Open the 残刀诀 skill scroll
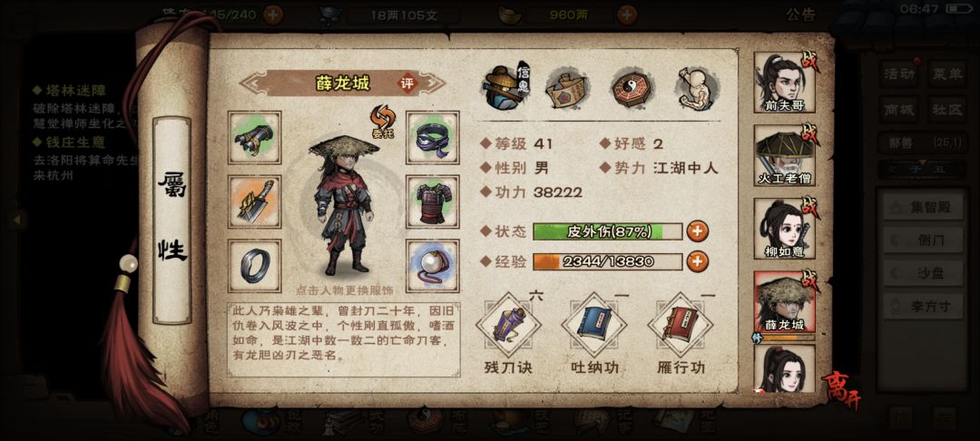The width and height of the screenshot is (980, 441). click(x=508, y=326)
